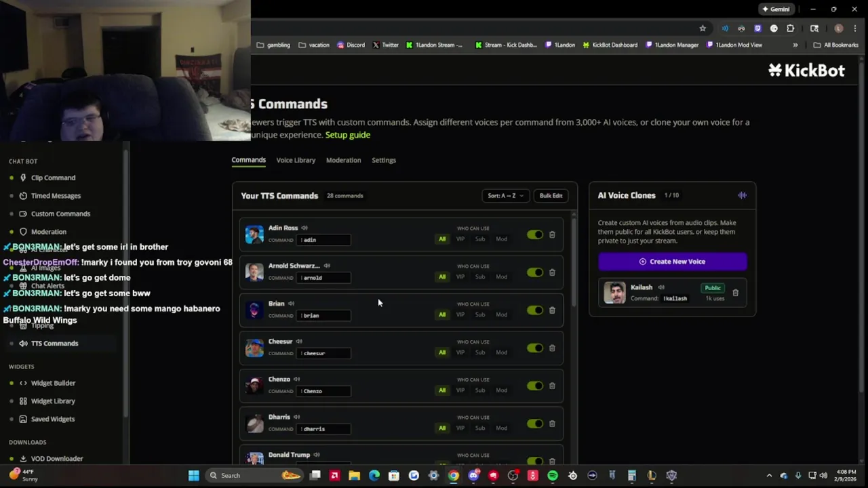Open the vacation bookmarks folder
Screen dimensions: 868x488
point(314,45)
